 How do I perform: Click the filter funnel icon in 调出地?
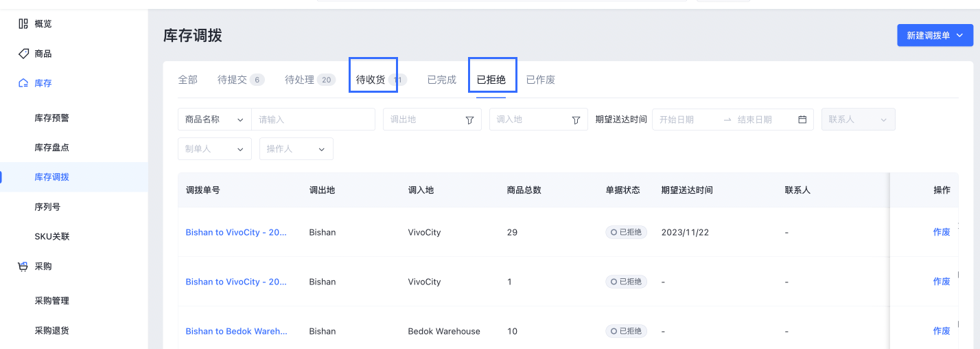[470, 120]
